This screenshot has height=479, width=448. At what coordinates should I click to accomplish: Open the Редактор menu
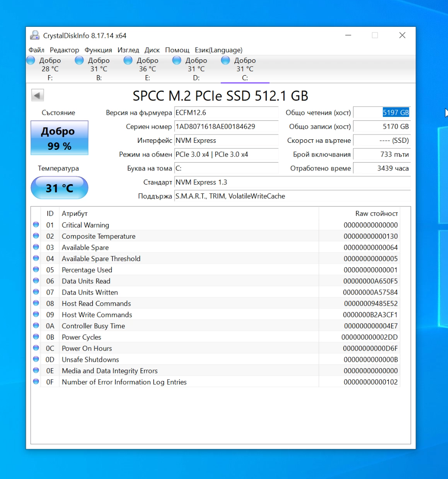point(65,50)
